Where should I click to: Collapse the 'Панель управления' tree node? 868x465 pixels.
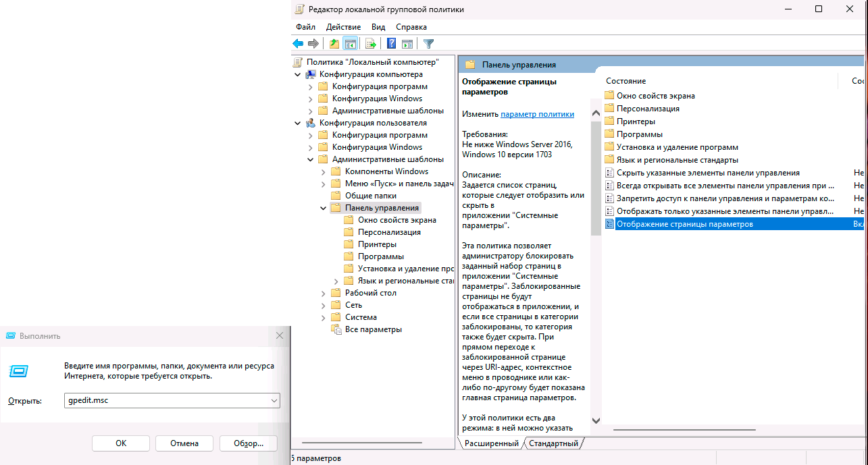coord(324,208)
